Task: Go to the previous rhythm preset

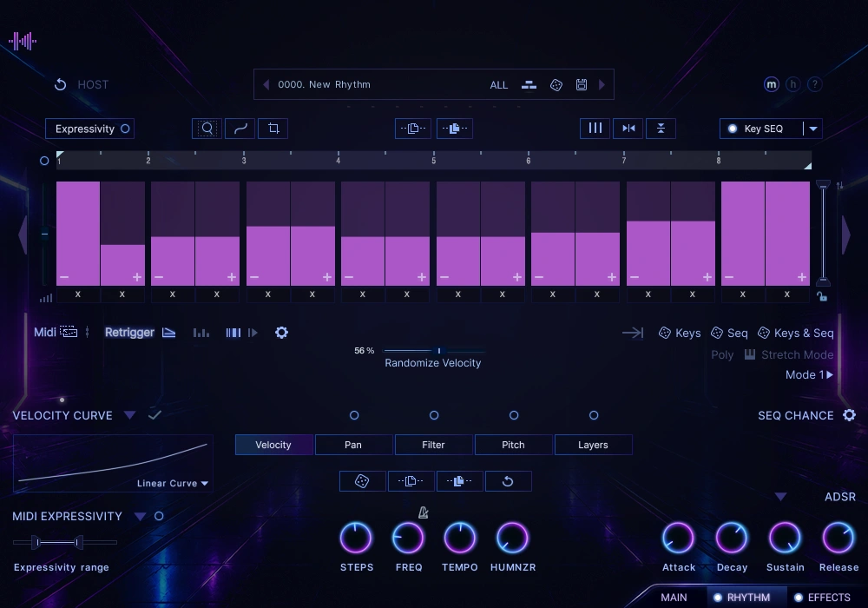Action: [x=266, y=85]
